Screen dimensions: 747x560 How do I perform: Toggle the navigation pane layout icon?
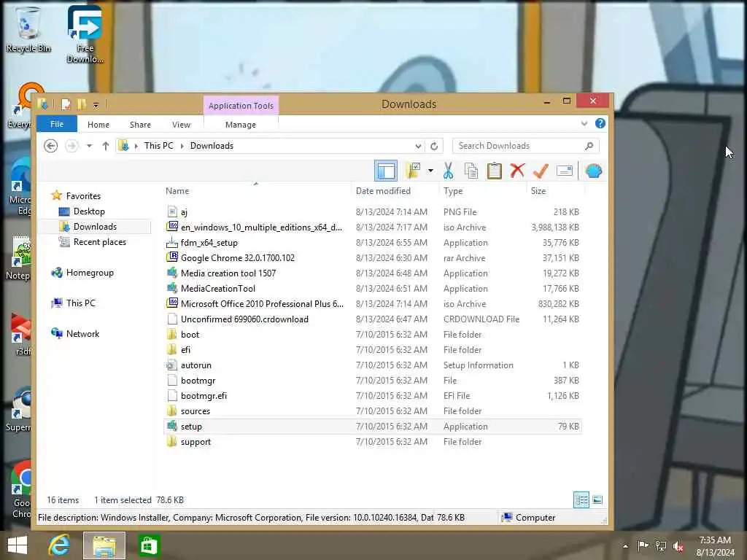click(x=385, y=171)
